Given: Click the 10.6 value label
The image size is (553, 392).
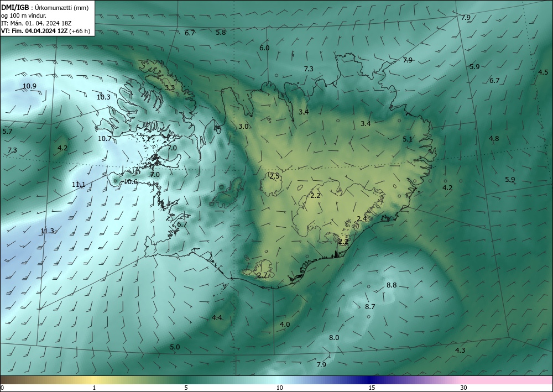Looking at the screenshot, I should coord(131,182).
